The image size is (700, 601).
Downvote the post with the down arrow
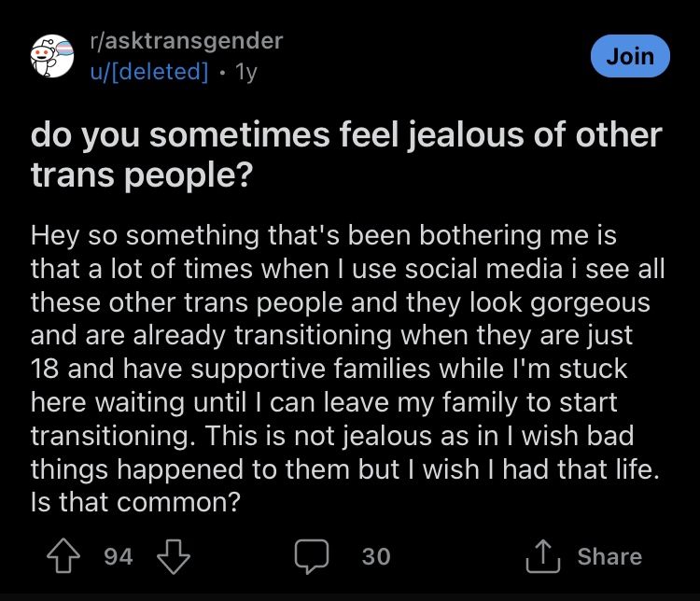[174, 556]
